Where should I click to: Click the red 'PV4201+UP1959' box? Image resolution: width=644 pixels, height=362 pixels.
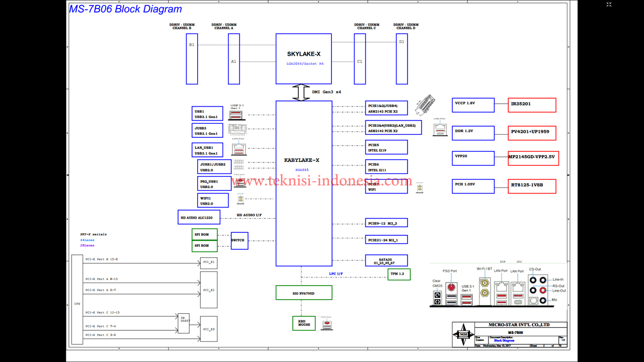pyautogui.click(x=532, y=133)
